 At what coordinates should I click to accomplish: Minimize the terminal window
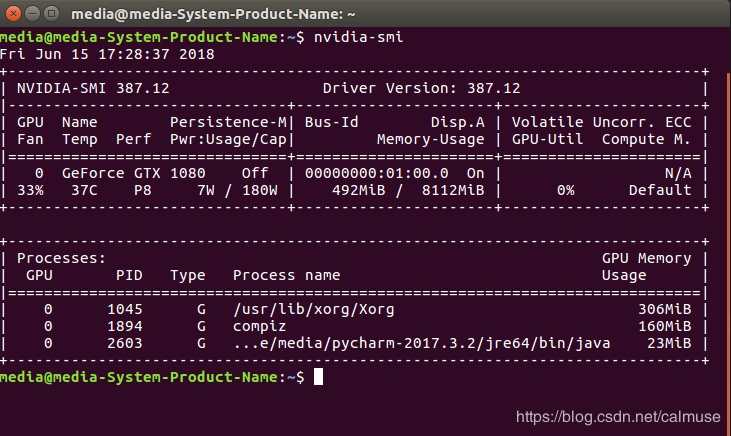[x=33, y=14]
